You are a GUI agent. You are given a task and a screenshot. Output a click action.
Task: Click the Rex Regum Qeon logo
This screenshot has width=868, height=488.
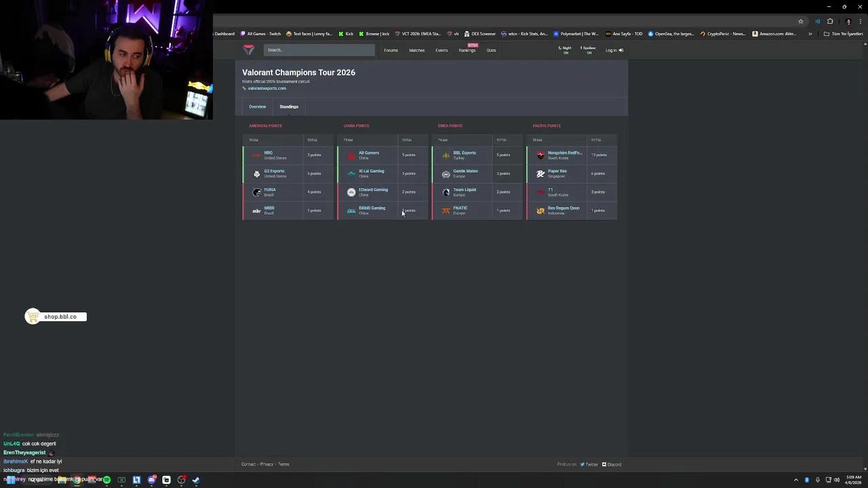540,211
